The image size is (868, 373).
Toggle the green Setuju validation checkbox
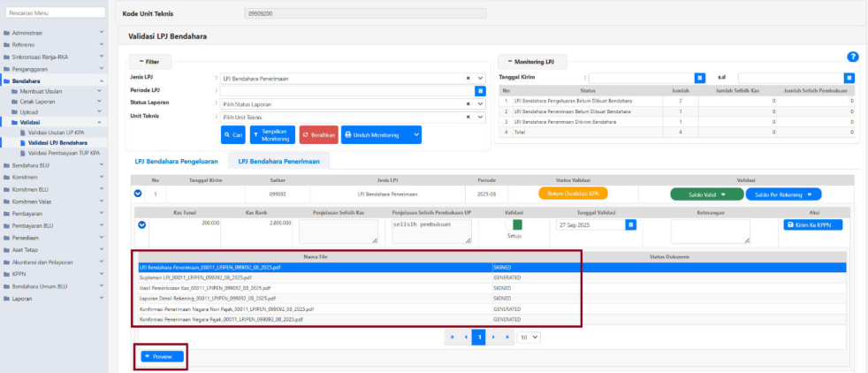517,225
